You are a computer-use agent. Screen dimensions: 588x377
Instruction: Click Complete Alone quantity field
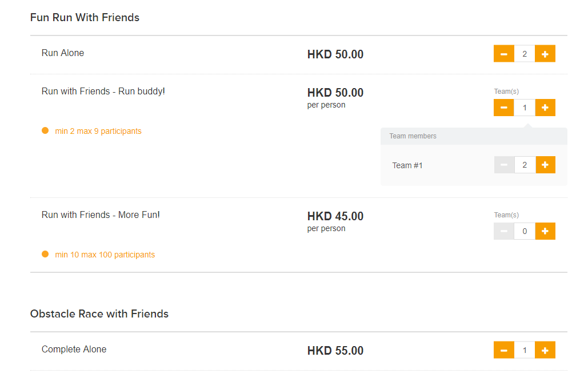click(525, 350)
